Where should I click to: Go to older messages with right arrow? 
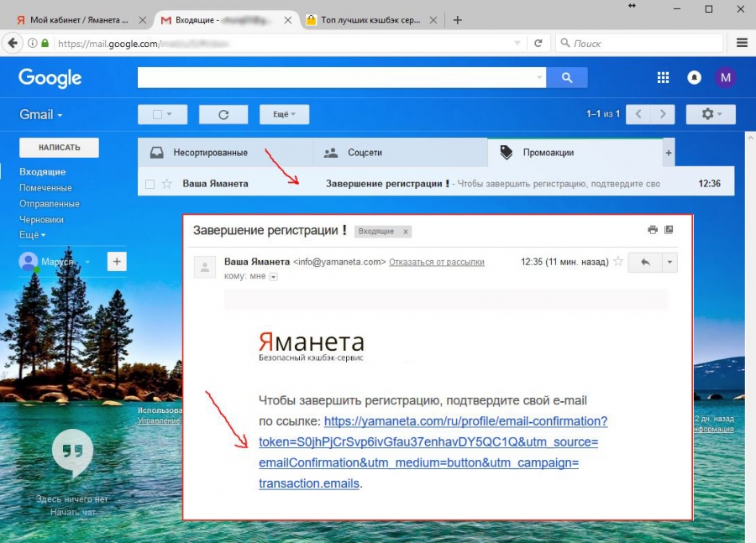(663, 114)
